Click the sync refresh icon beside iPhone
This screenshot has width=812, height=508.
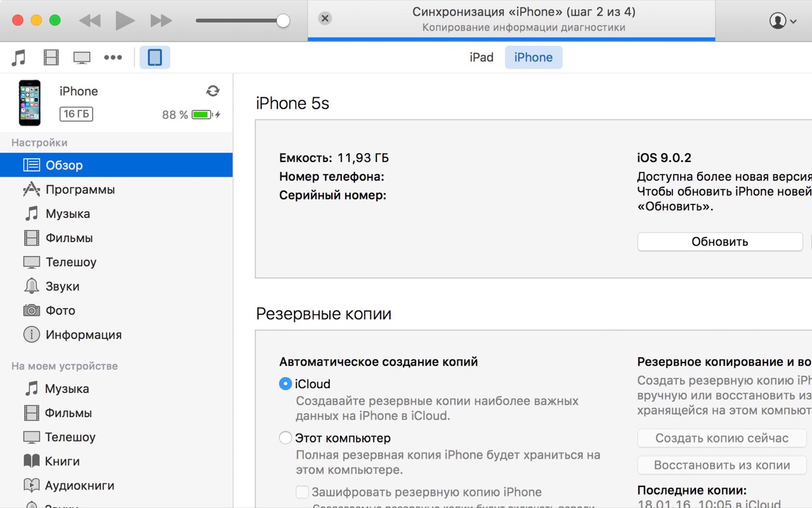coord(213,91)
